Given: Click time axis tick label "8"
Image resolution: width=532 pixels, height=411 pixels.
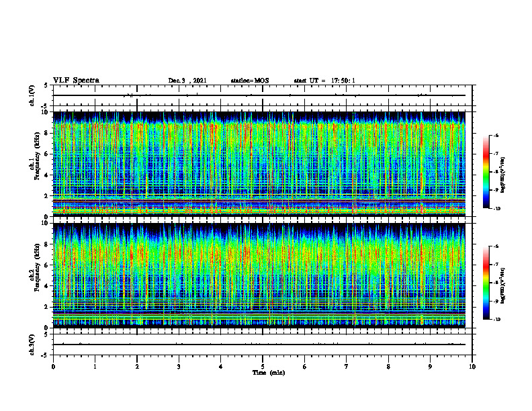Looking at the screenshot, I should 388,367.
